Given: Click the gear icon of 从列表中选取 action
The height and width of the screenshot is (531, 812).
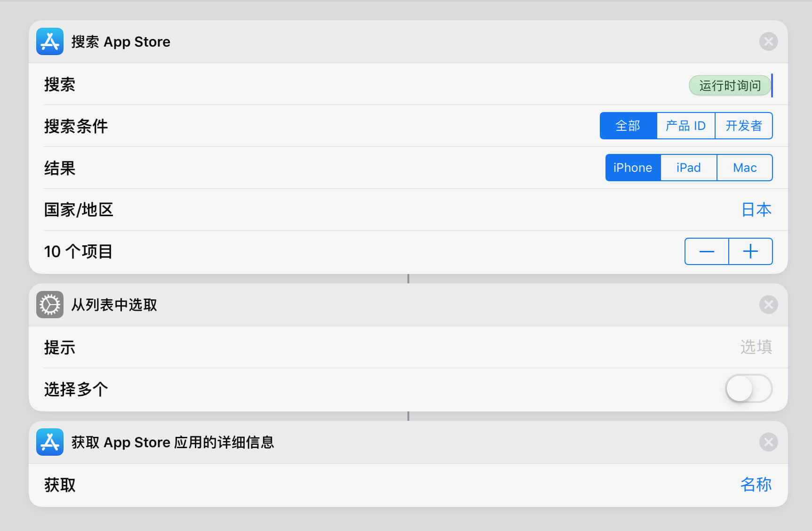Looking at the screenshot, I should click(50, 305).
